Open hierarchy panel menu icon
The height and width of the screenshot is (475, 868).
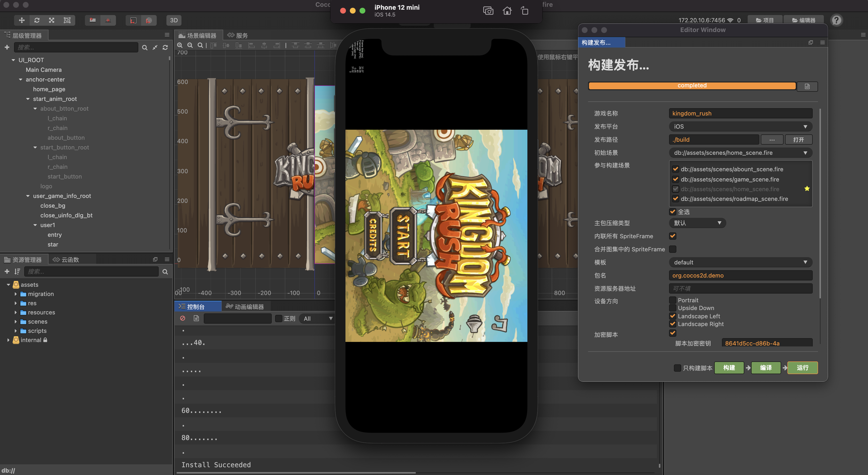coord(167,35)
